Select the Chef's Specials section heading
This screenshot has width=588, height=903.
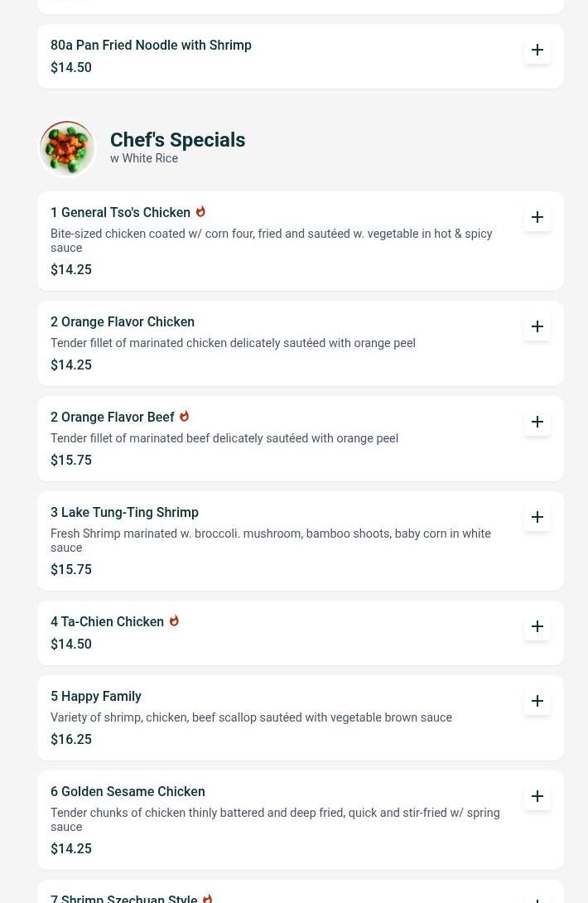[x=177, y=140]
